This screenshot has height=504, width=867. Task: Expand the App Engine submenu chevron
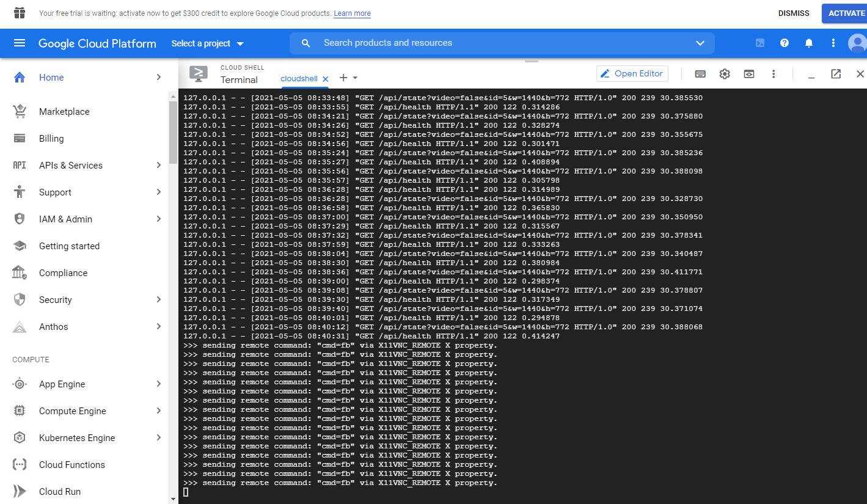coord(159,384)
